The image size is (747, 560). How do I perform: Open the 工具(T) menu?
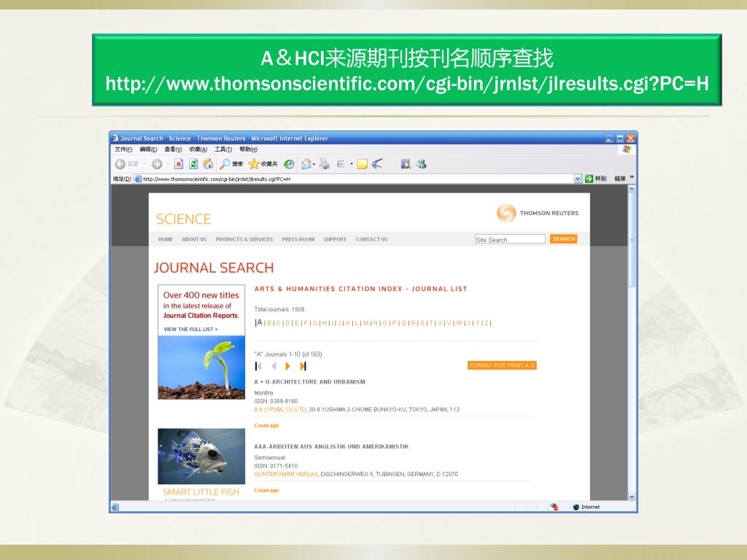tap(223, 149)
